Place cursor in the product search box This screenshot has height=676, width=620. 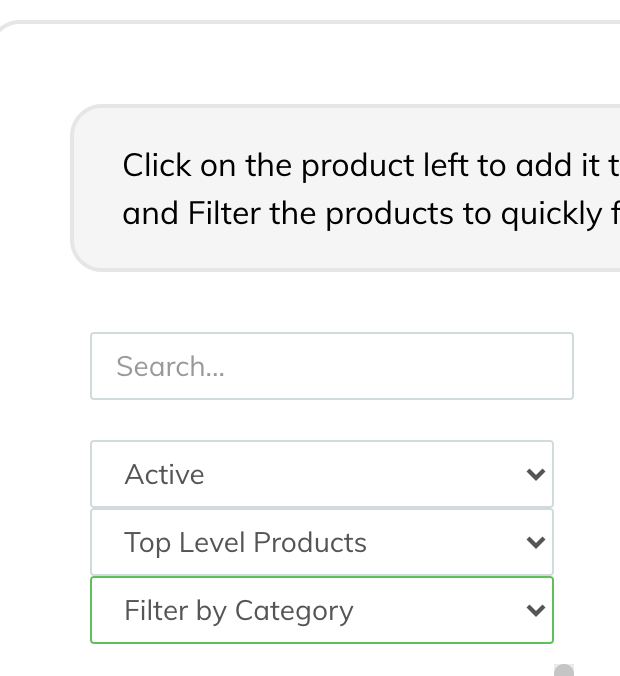(331, 366)
